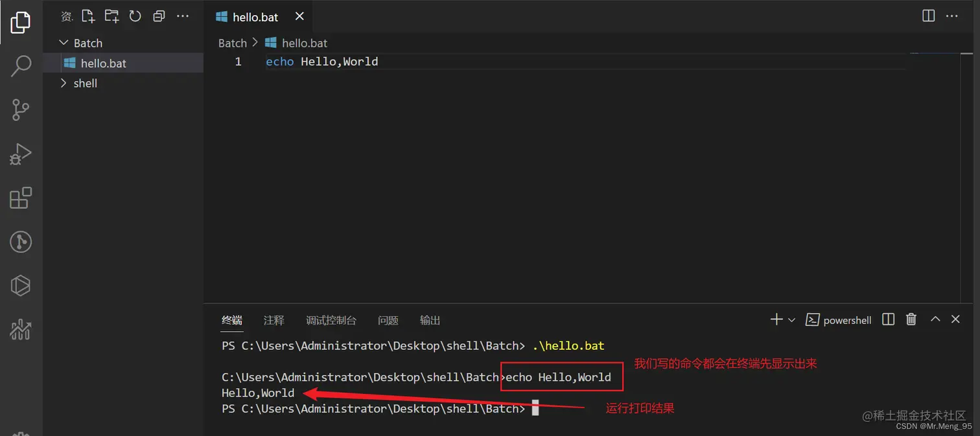
Task: Switch to the 调试控制台 panel tab
Action: click(331, 320)
